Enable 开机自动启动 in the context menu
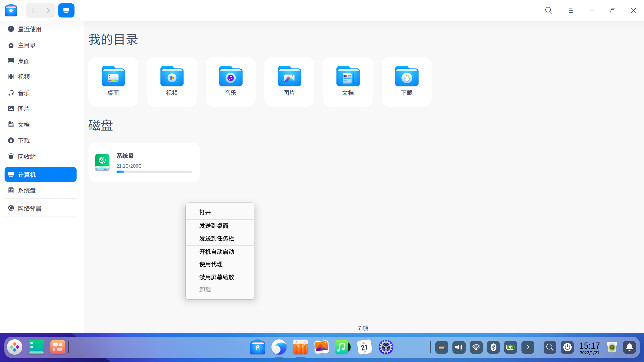The image size is (644, 362). tap(216, 252)
